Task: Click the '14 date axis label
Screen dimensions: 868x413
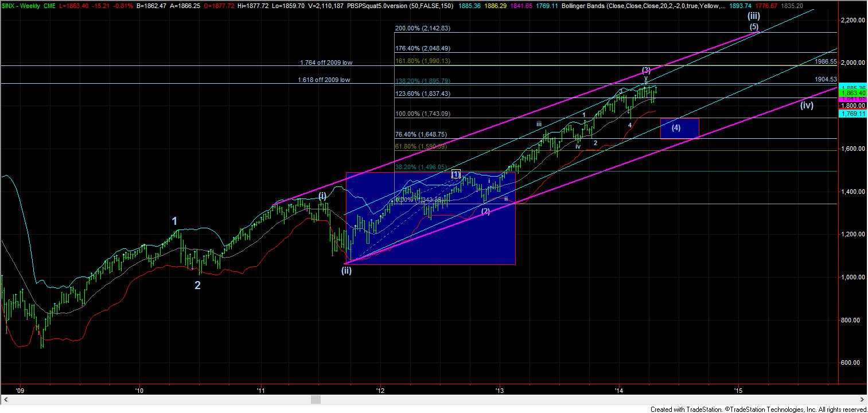Action: 620,390
